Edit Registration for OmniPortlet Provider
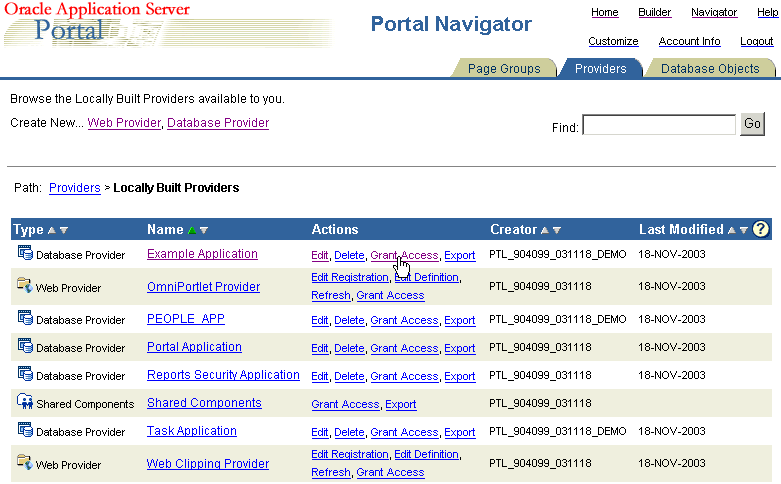The width and height of the screenshot is (781, 484). 350,277
